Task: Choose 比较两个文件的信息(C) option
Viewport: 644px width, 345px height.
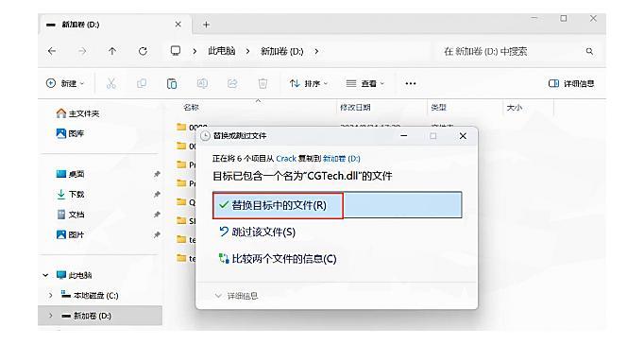Action: point(278,259)
